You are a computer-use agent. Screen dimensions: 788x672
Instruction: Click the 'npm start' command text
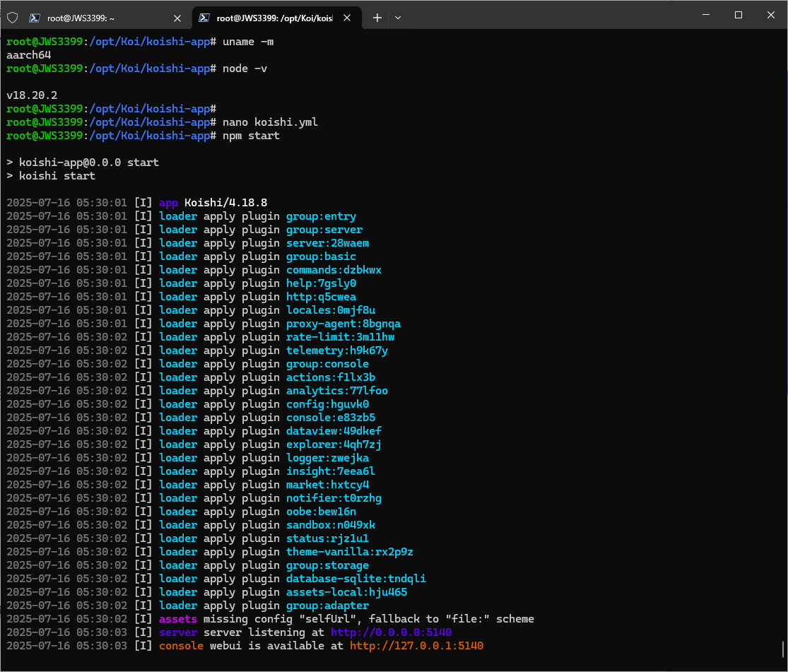[251, 136]
